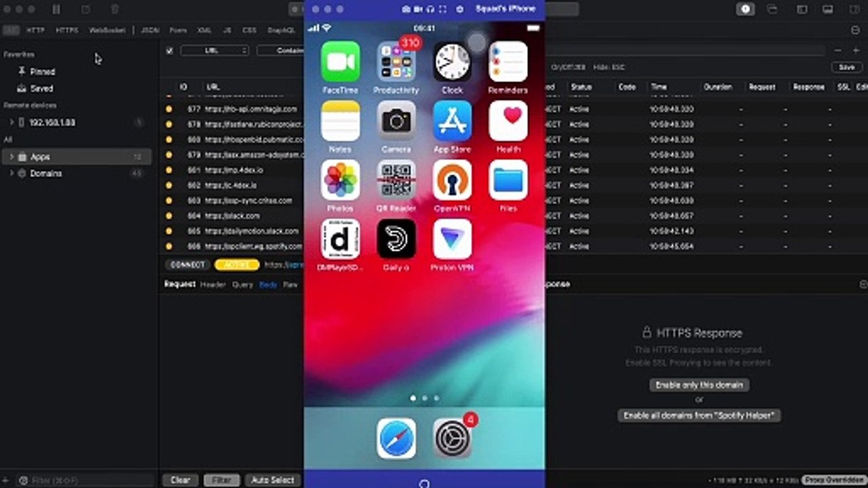Launch the Proton VPN app
The height and width of the screenshot is (488, 868).
[x=452, y=239]
